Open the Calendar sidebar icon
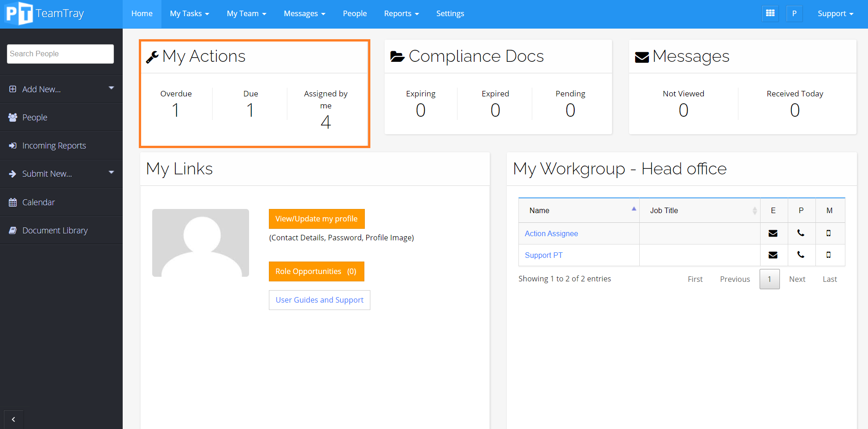Image resolution: width=868 pixels, height=429 pixels. coord(12,202)
